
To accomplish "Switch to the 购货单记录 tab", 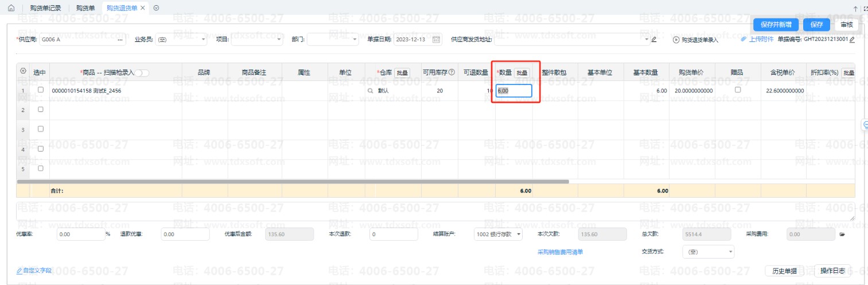I will [45, 8].
